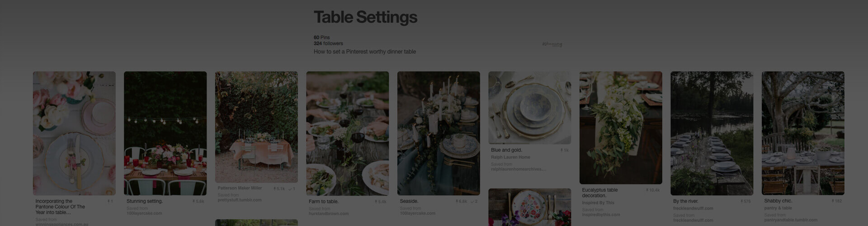Open the Eucalyptus table decoration pin image
This screenshot has width=868, height=226.
[621, 127]
